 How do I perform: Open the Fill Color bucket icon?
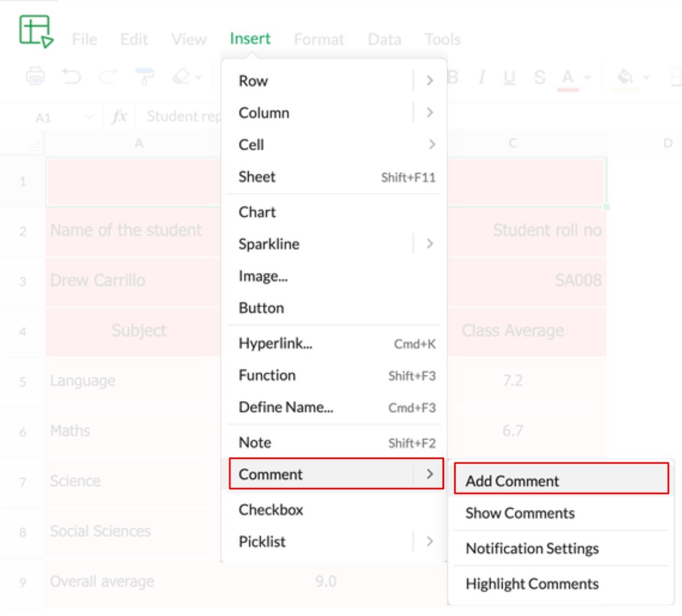(626, 77)
